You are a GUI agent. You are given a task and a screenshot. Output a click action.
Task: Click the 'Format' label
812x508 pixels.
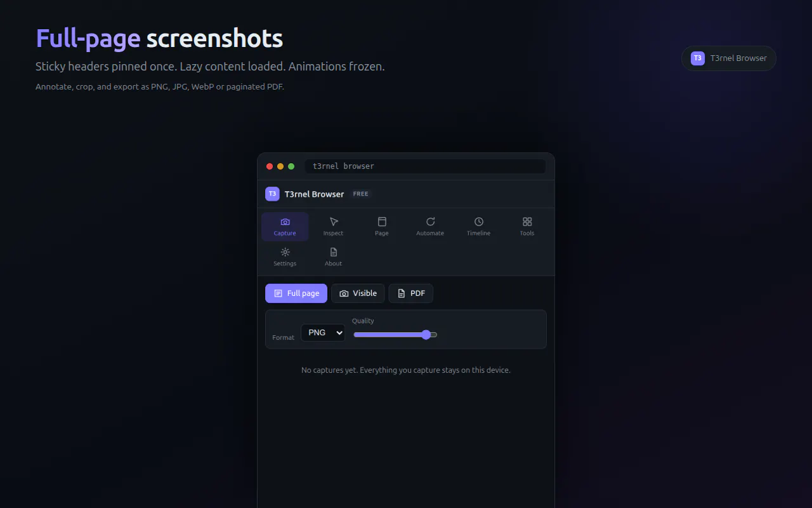pos(283,338)
